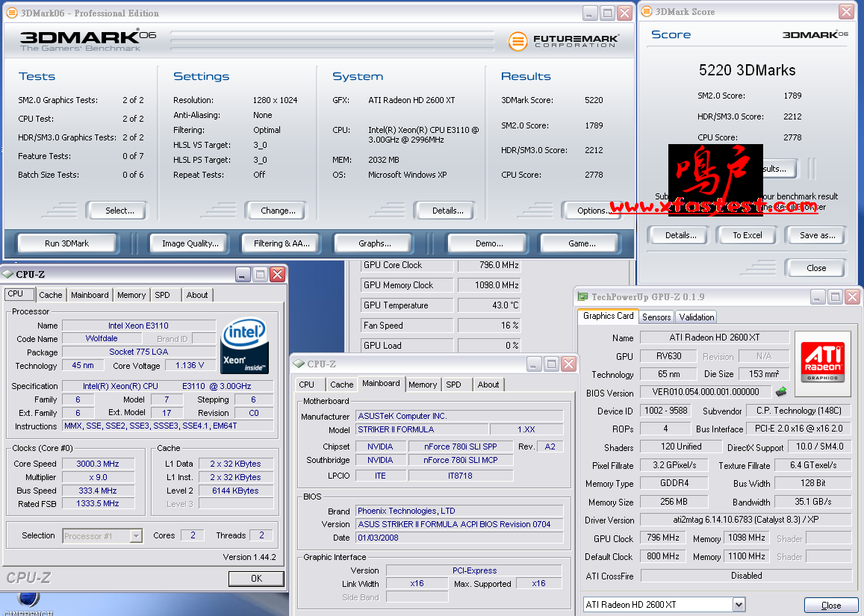Expand the ATI Radeon HD 2600 XT dropdown

click(x=739, y=604)
